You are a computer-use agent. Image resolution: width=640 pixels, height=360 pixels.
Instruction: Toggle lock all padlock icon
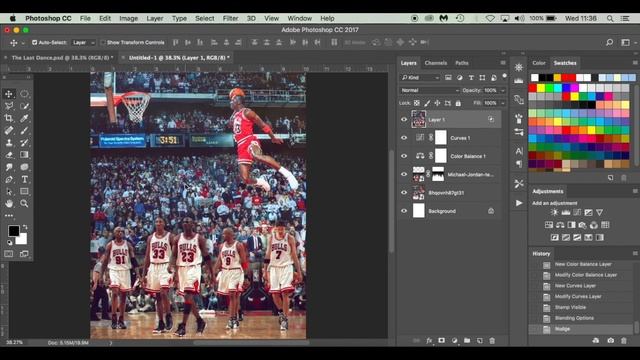[x=458, y=103]
